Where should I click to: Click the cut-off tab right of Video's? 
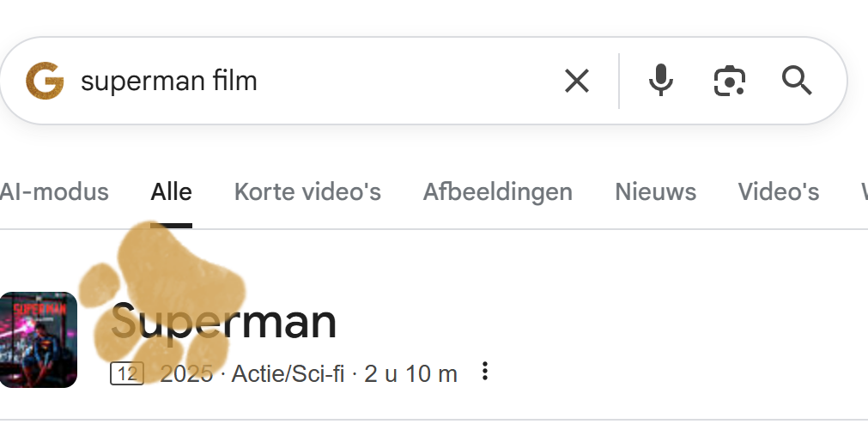[x=863, y=192]
